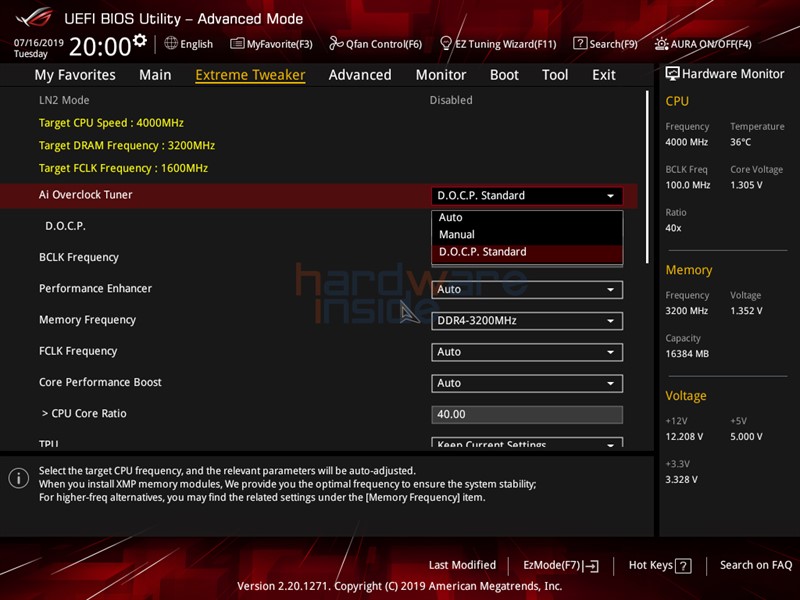Collapse the Ai Overclock Tuner dropdown
This screenshot has height=600, width=800.
tap(527, 196)
